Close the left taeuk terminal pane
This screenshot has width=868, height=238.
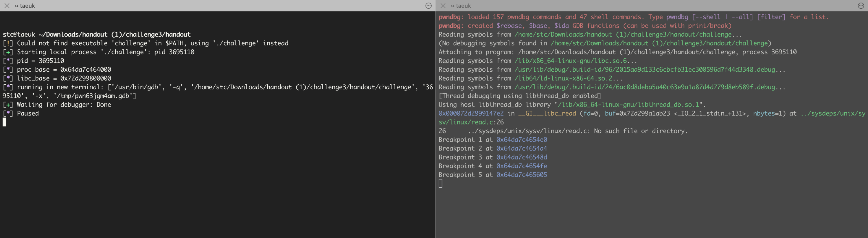[x=7, y=6]
